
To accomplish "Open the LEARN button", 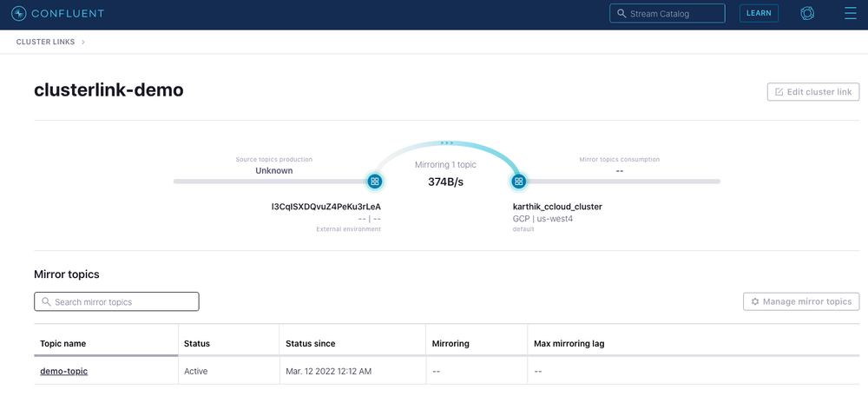I will click(759, 13).
